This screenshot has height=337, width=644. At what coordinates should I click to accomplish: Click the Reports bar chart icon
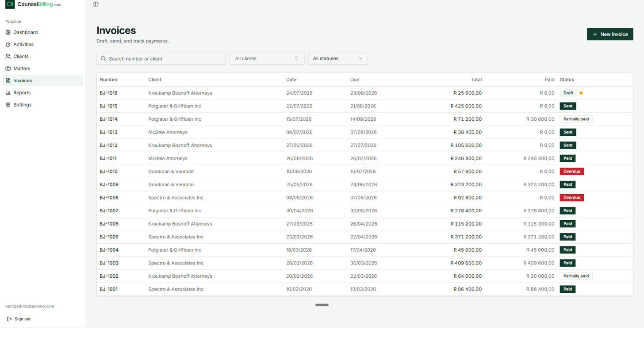pos(8,93)
